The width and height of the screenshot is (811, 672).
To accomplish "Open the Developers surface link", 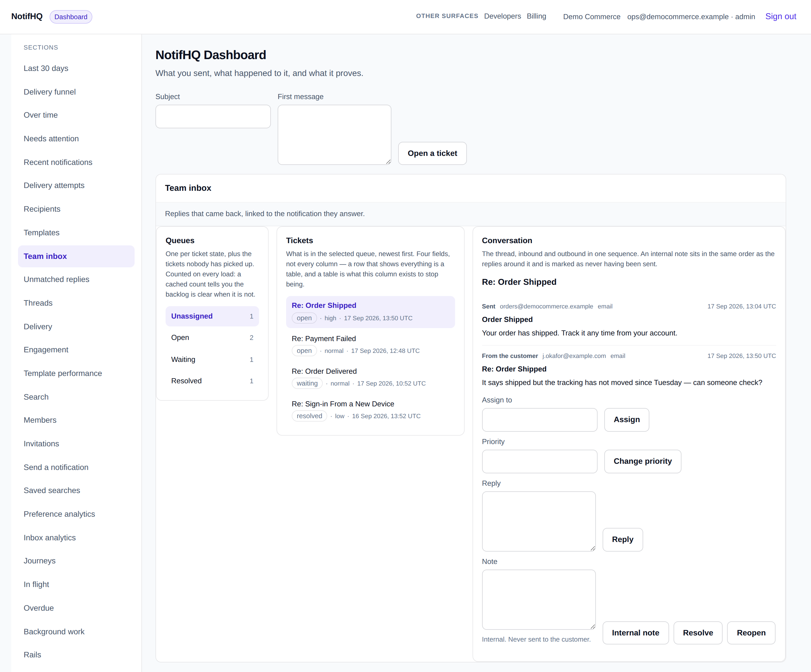I will coord(502,16).
